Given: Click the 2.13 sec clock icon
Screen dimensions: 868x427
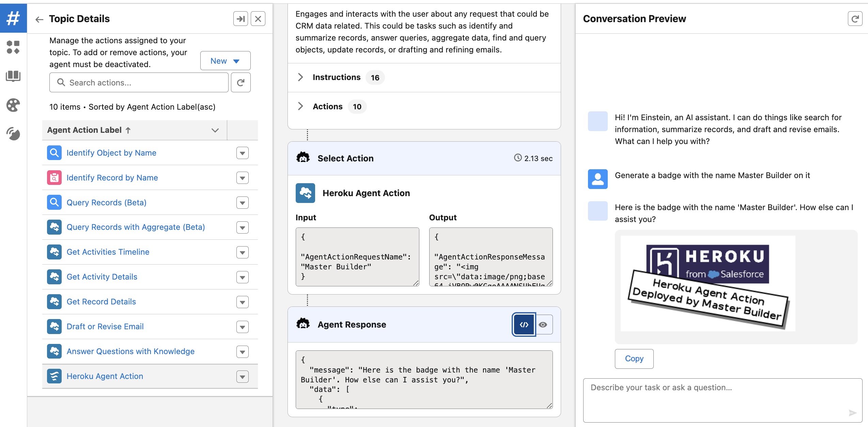Looking at the screenshot, I should [x=518, y=158].
